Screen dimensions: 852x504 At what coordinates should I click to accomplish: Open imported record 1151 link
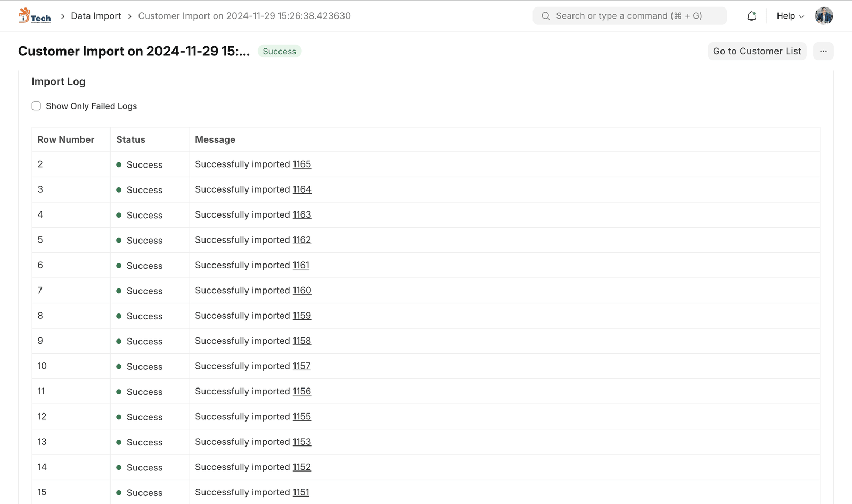point(301,492)
